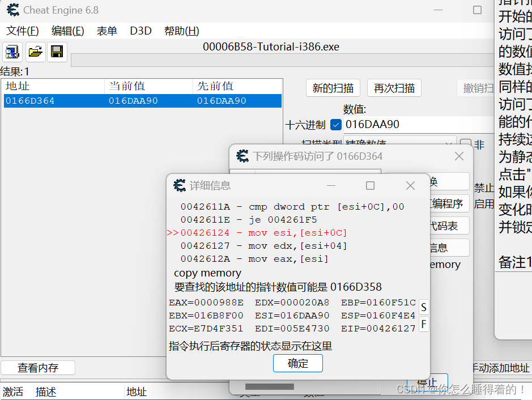Click the Cheat Engine logo in the title bar
The height and width of the screenshot is (400, 532).
(13, 10)
